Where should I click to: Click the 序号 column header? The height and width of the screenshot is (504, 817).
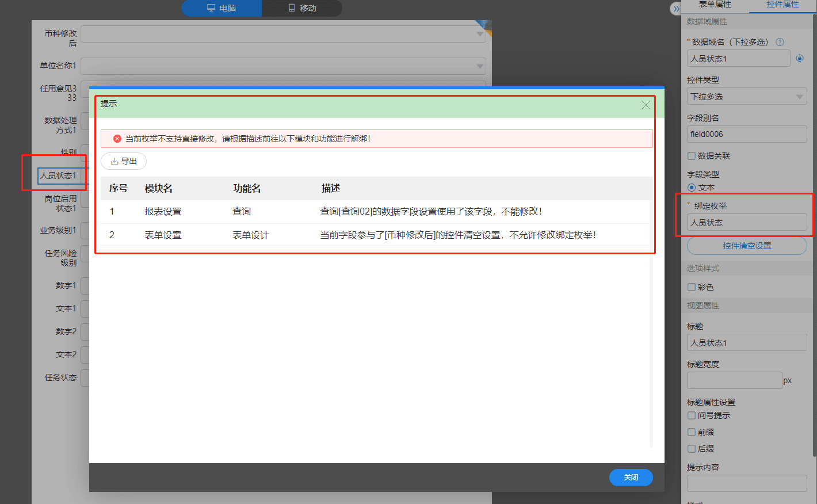[x=119, y=188]
